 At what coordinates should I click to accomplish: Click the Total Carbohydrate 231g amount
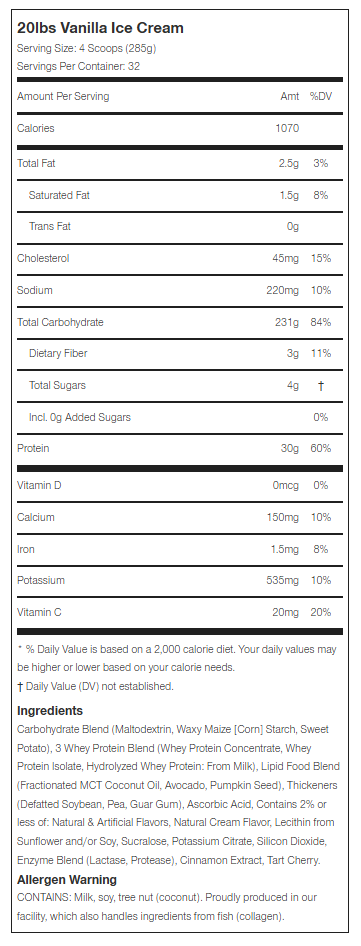[x=287, y=322]
